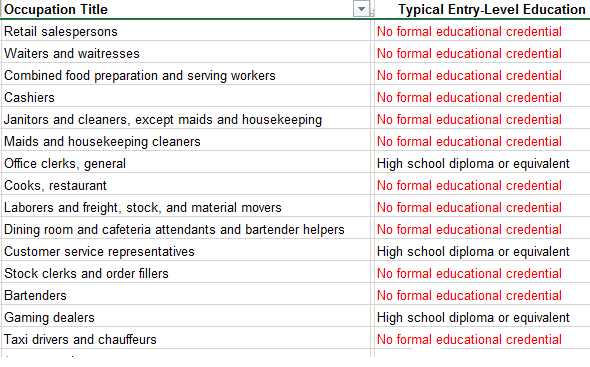Select education cell for Waiters and waitresses

point(482,53)
